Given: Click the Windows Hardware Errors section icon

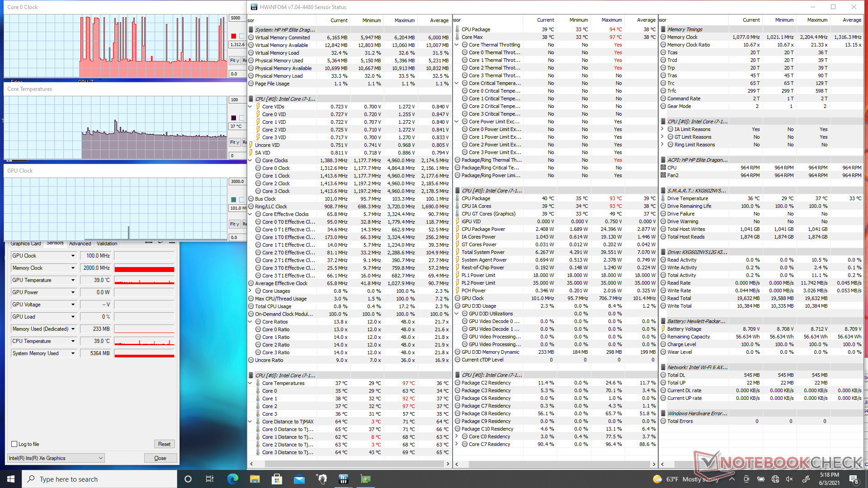Looking at the screenshot, I should (x=663, y=413).
